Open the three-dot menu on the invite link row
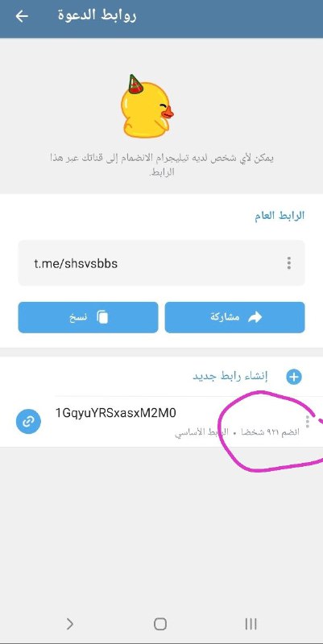323x644 pixels. point(308,422)
